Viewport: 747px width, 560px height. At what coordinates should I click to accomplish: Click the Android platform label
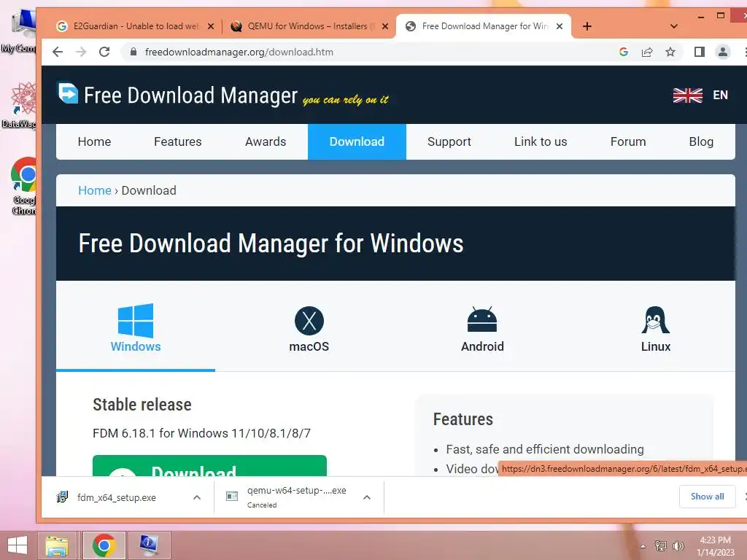pos(482,346)
